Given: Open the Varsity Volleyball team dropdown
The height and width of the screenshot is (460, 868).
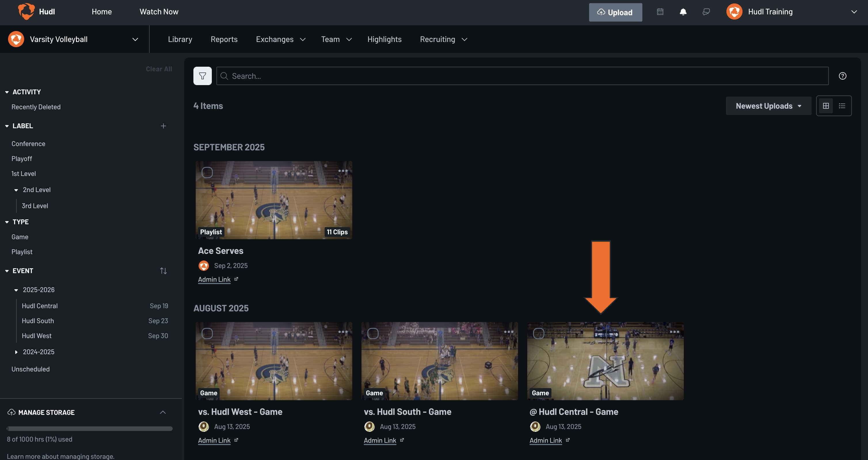Looking at the screenshot, I should pos(135,39).
